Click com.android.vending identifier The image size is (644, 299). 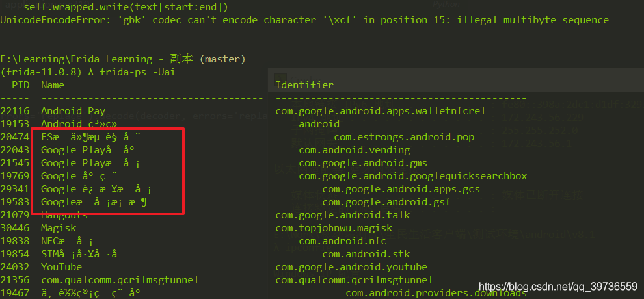click(354, 150)
